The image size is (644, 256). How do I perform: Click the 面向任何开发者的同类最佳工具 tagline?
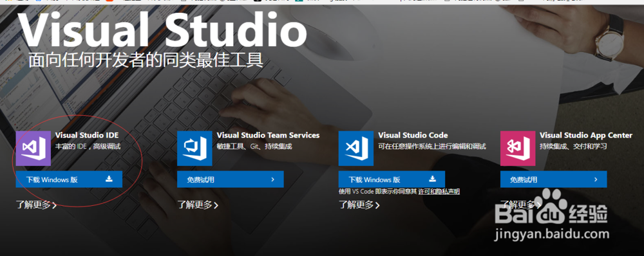[x=146, y=60]
